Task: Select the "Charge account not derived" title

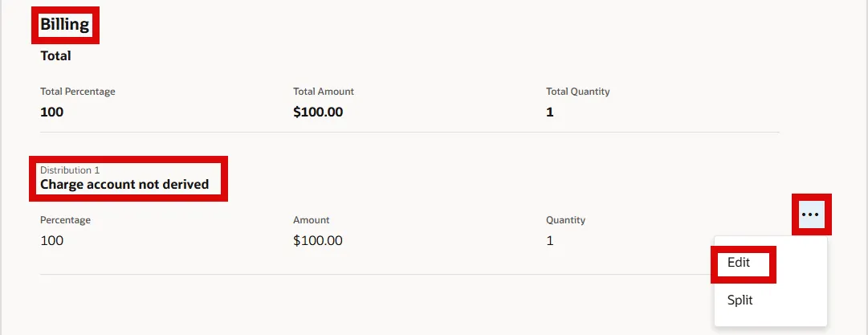Action: pos(124,185)
